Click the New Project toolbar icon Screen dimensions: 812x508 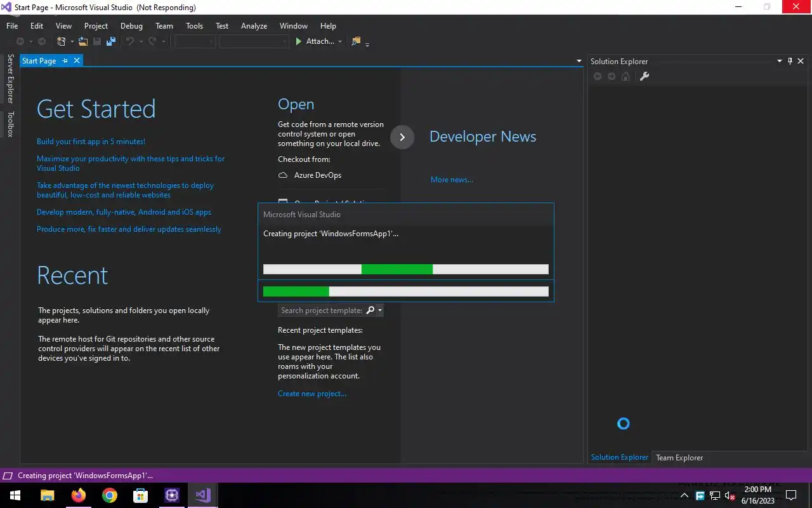[62, 41]
